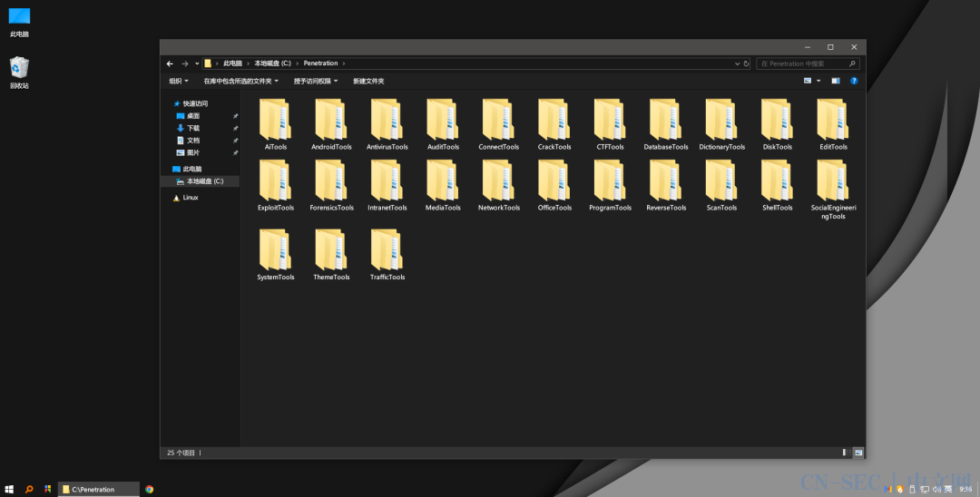Click the ThemeTools folder
This screenshot has width=980, height=497.
coord(331,255)
